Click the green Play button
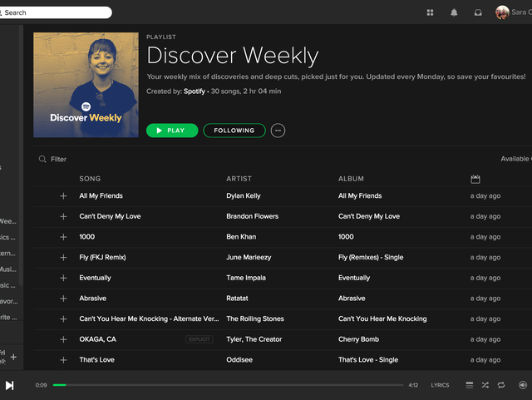Viewport: 532px width, 400px height. click(x=172, y=131)
